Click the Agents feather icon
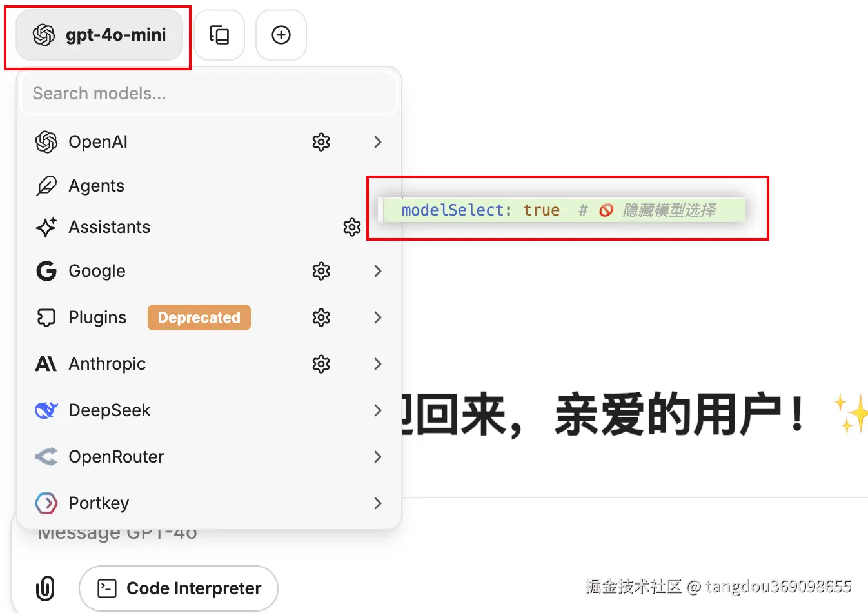The width and height of the screenshot is (868, 613). point(46,186)
